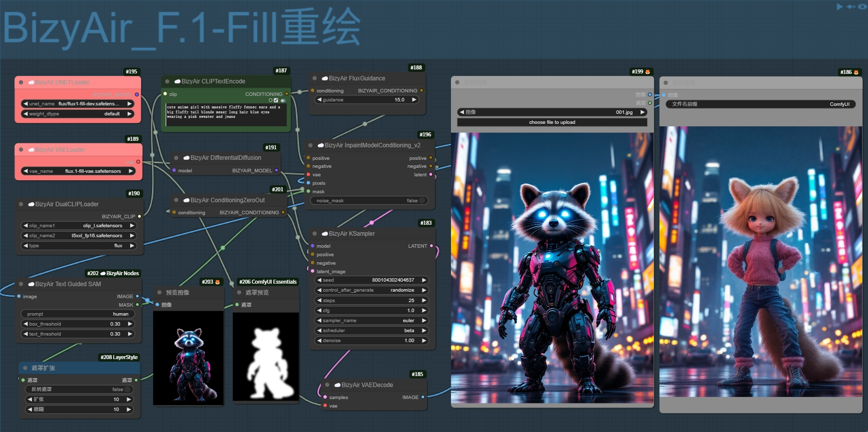This screenshot has height=432, width=868.
Task: Collapse the BizyAir VAELoader node via its dot
Action: point(21,149)
